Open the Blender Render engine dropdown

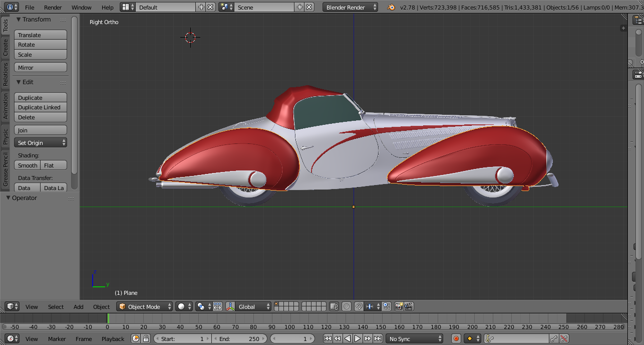[x=350, y=8]
